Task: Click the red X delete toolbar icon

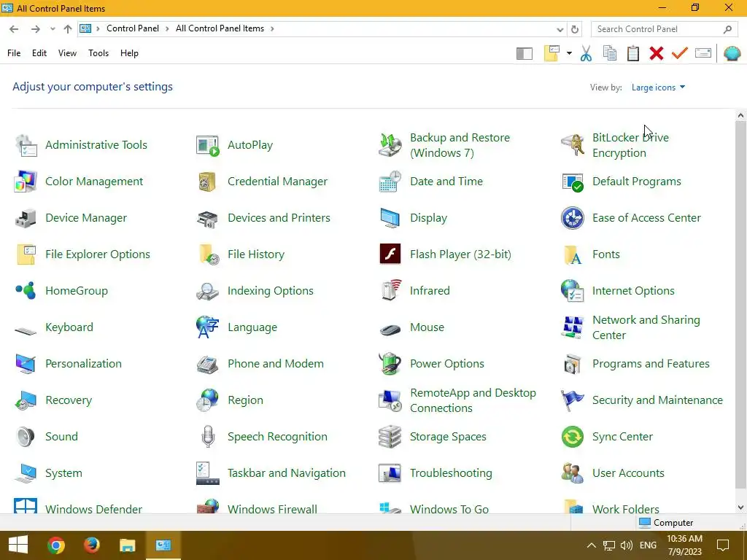Action: 657,53
